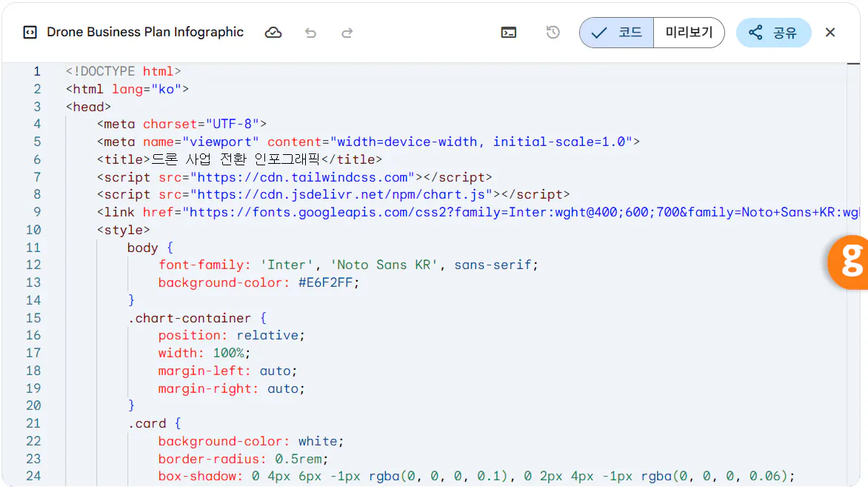Click the tailwindcss script URL
The height and width of the screenshot is (487, 868).
point(302,177)
